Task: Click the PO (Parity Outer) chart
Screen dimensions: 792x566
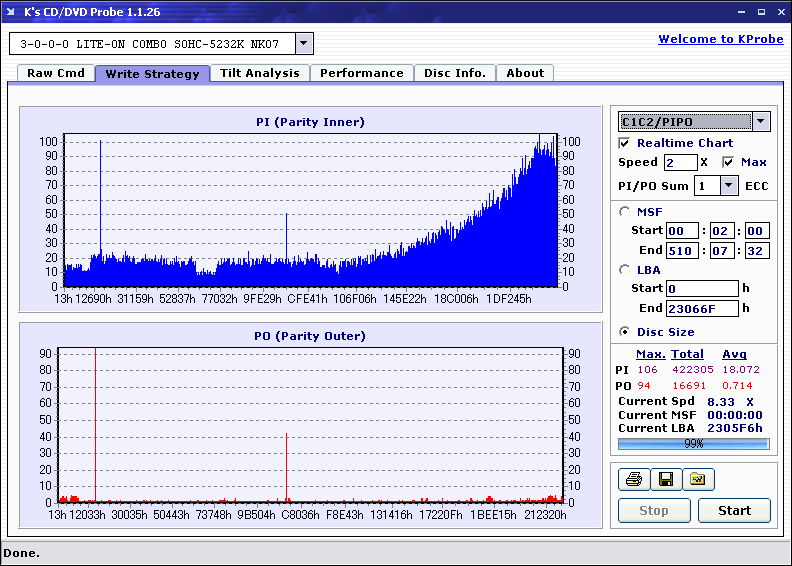Action: click(311, 425)
